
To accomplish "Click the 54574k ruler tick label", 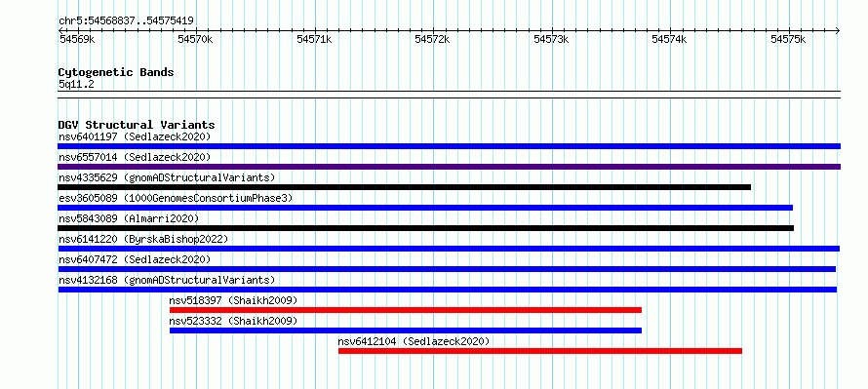I will 670,39.
